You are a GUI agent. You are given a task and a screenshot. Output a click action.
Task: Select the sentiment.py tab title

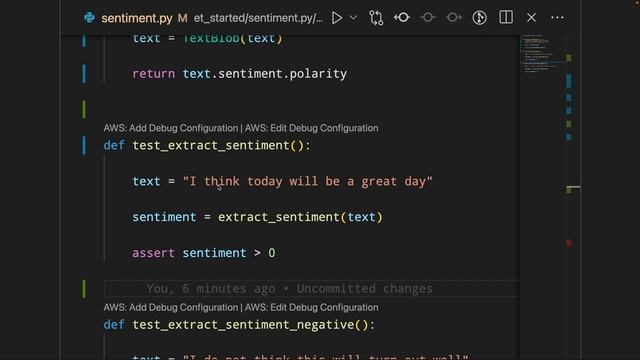137,18
